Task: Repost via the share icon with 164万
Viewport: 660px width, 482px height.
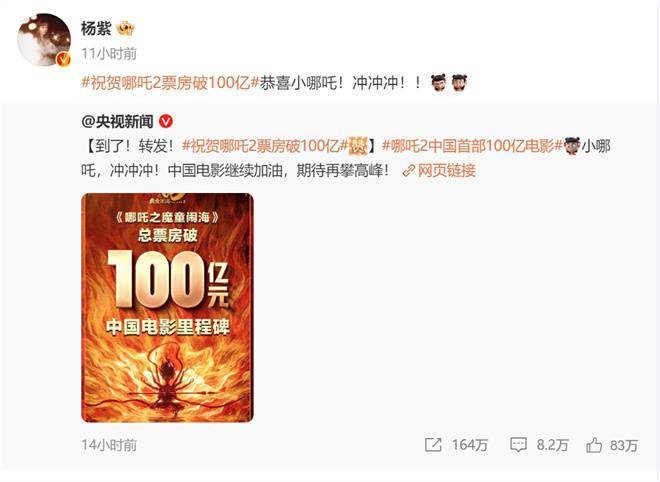Action: 456,445
